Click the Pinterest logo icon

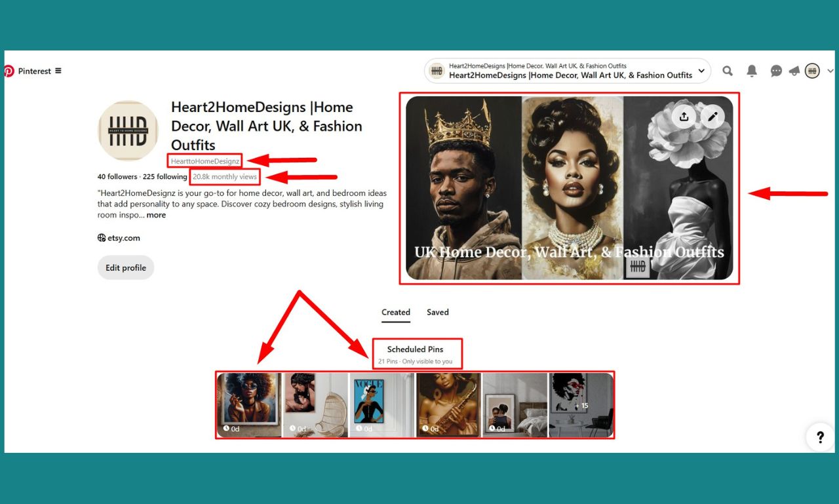9,71
